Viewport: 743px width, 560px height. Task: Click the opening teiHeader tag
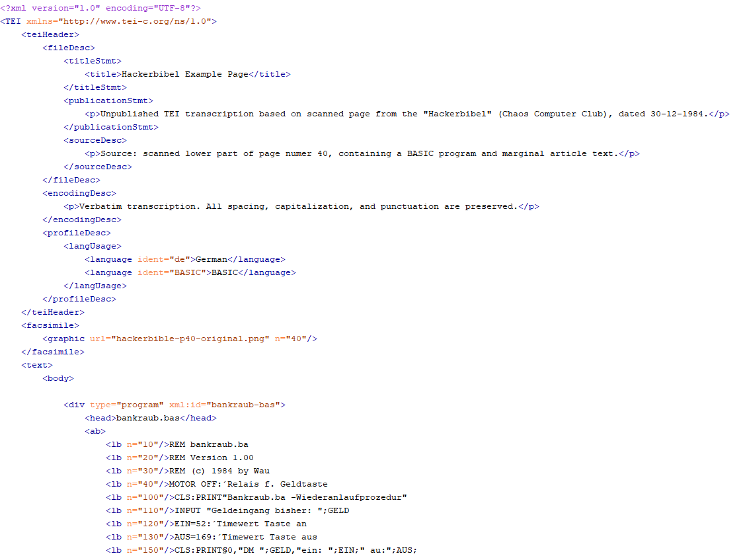50,34
